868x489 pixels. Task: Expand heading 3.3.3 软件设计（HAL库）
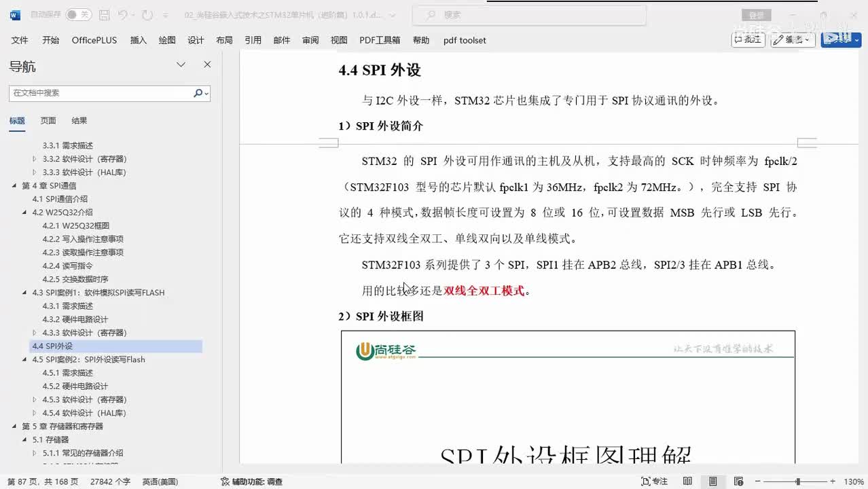click(x=35, y=173)
